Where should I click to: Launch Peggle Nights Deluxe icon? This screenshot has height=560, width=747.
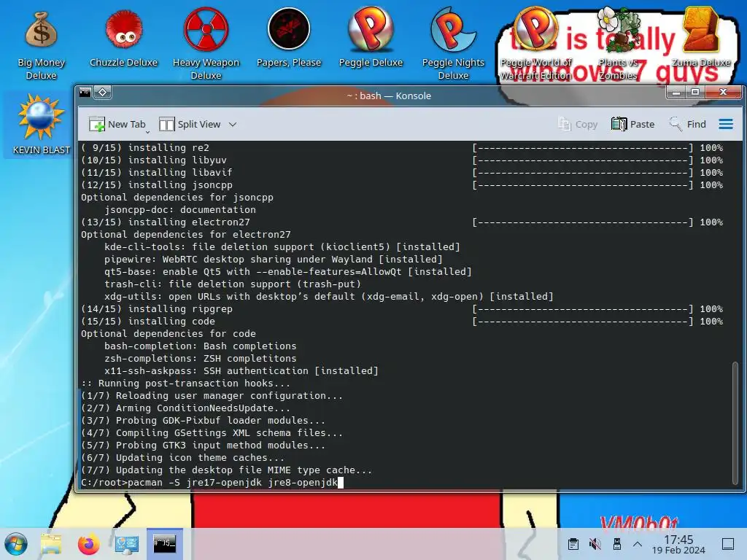point(453,44)
